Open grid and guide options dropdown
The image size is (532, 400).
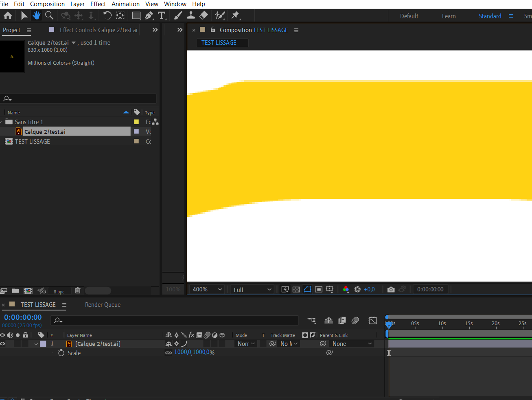pyautogui.click(x=330, y=289)
